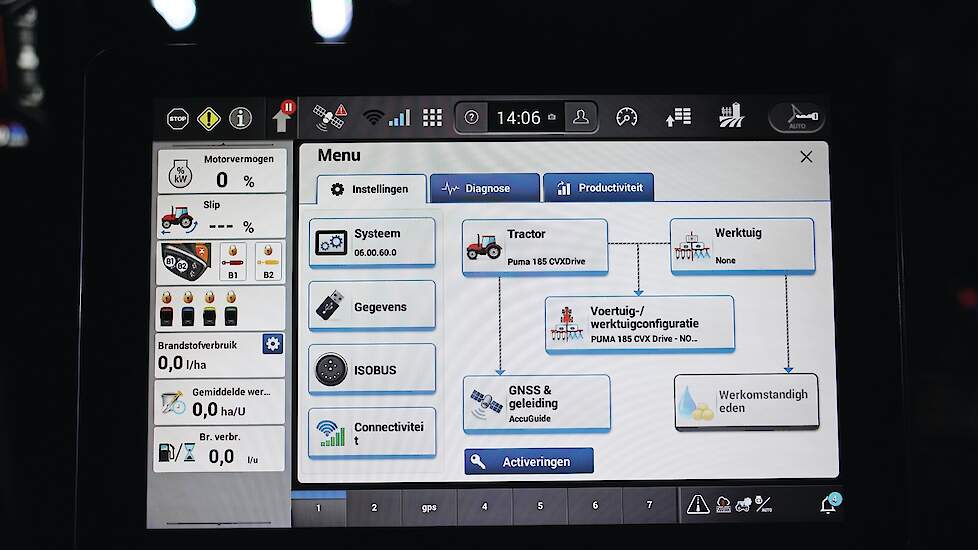The height and width of the screenshot is (550, 978).
Task: Open the GNSS satellite warning icon
Action: [329, 117]
